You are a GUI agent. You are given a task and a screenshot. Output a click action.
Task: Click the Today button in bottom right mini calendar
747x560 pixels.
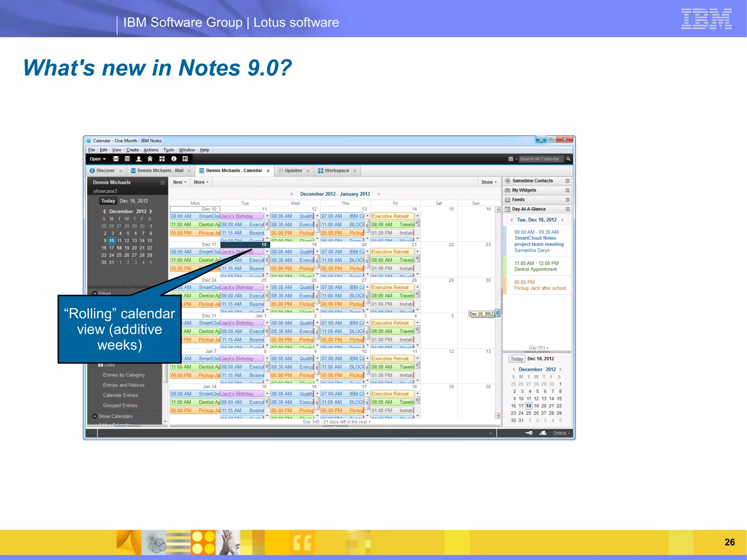click(x=517, y=359)
